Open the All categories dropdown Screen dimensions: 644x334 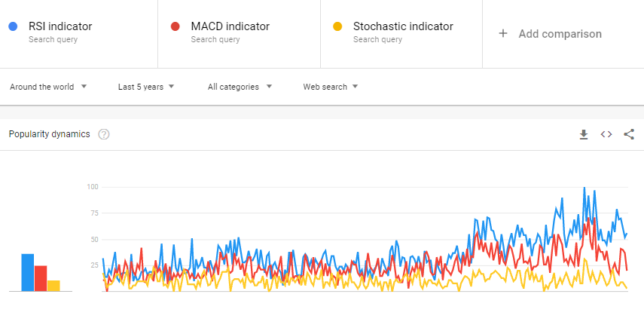pyautogui.click(x=240, y=87)
